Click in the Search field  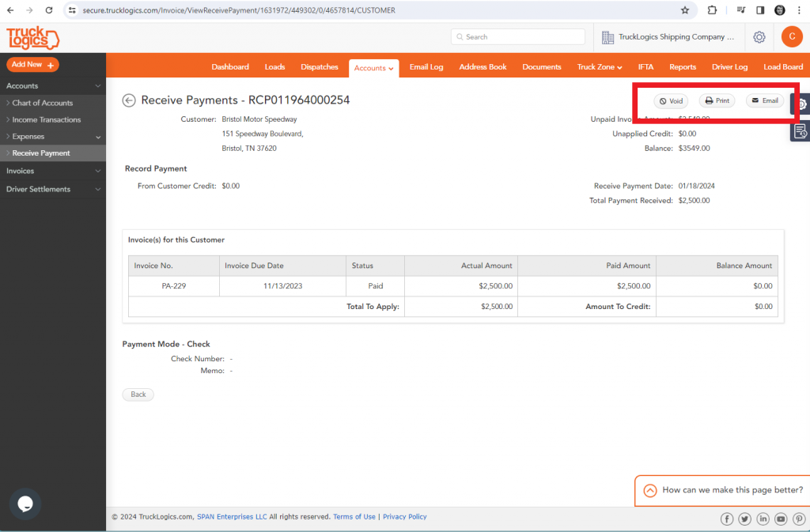tap(517, 36)
